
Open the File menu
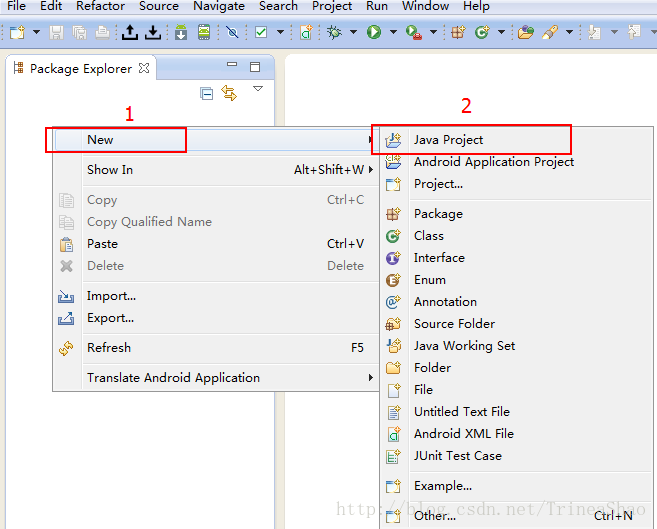click(16, 6)
